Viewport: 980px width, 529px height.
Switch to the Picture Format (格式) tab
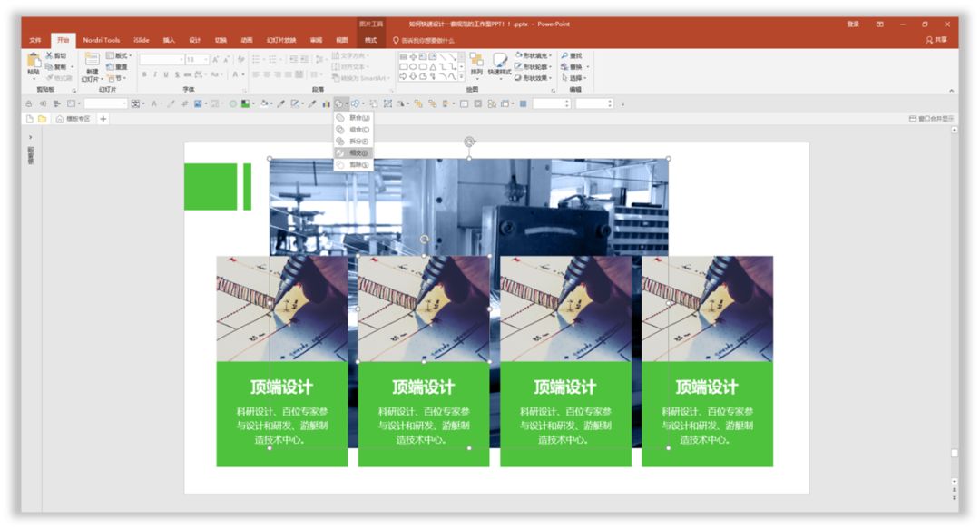[x=370, y=40]
